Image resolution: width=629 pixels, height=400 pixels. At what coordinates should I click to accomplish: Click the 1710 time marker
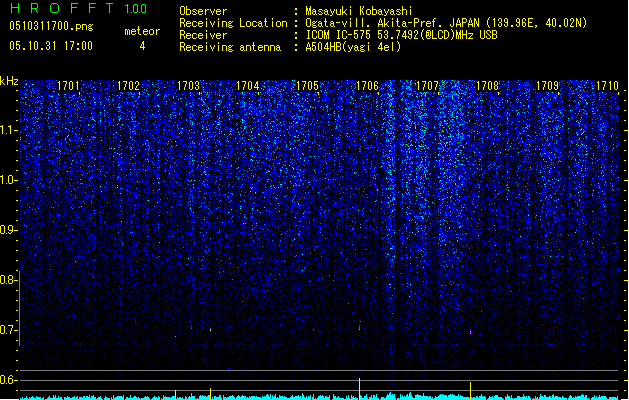(607, 85)
